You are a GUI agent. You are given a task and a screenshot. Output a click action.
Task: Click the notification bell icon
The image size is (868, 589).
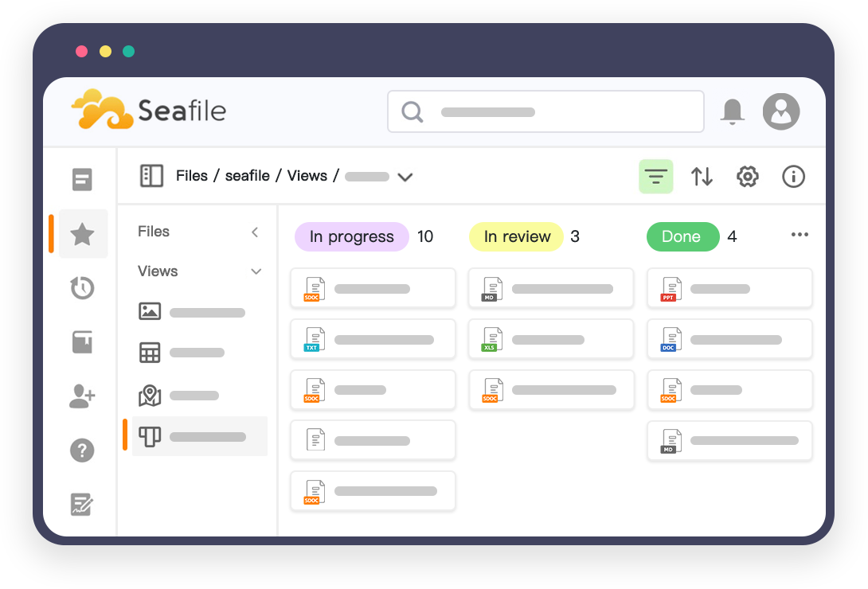point(732,111)
